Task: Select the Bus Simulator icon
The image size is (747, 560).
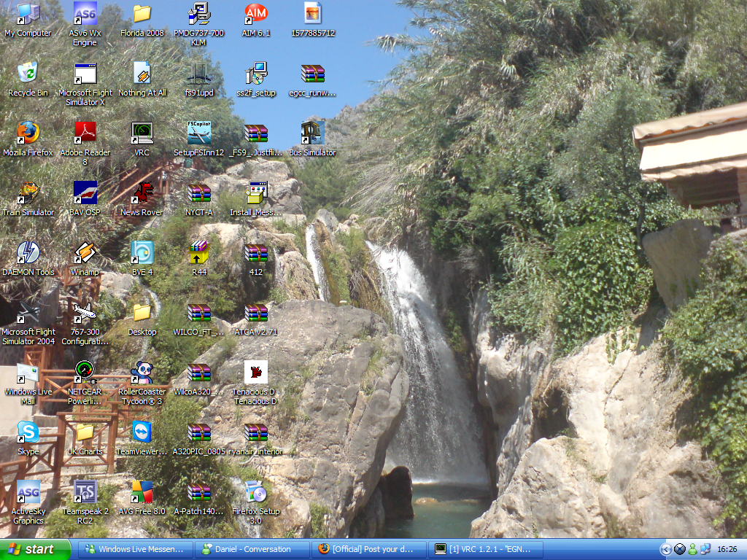Action: click(312, 133)
